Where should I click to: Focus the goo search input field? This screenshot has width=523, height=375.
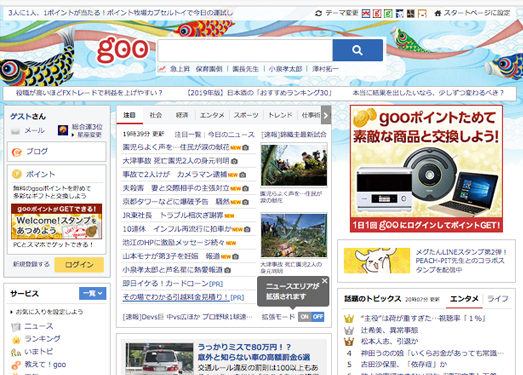pos(245,50)
